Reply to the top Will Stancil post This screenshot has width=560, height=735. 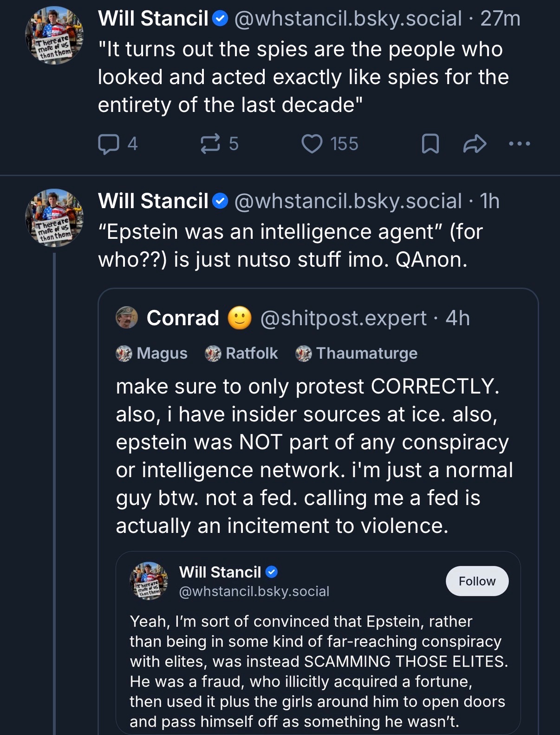click(109, 144)
